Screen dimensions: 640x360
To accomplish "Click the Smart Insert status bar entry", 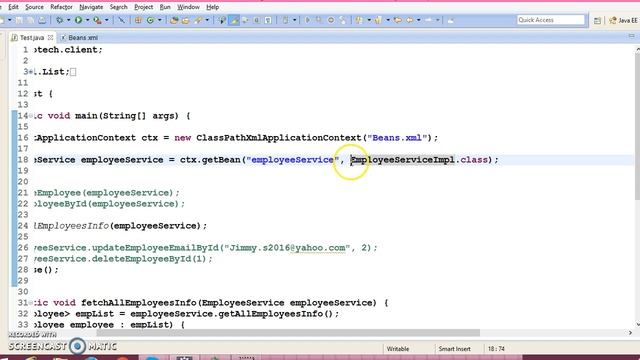I will point(454,349).
